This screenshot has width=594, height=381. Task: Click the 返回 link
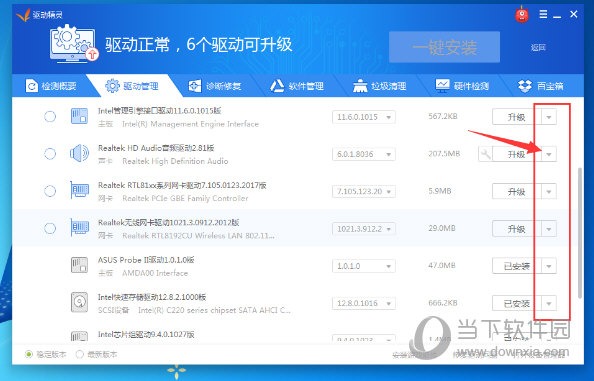point(538,47)
